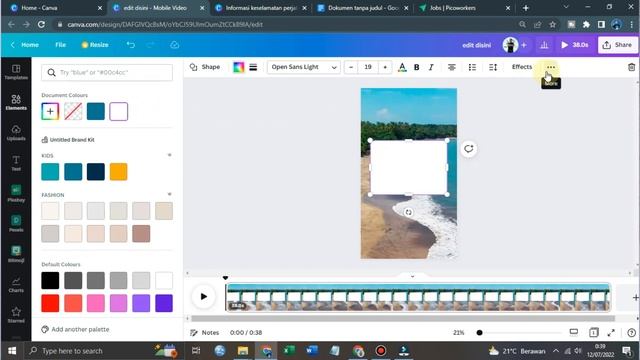
Task: Open the File menu
Action: (60, 45)
